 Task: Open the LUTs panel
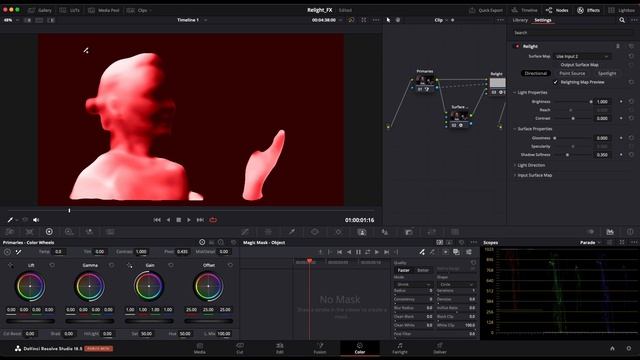pos(70,10)
